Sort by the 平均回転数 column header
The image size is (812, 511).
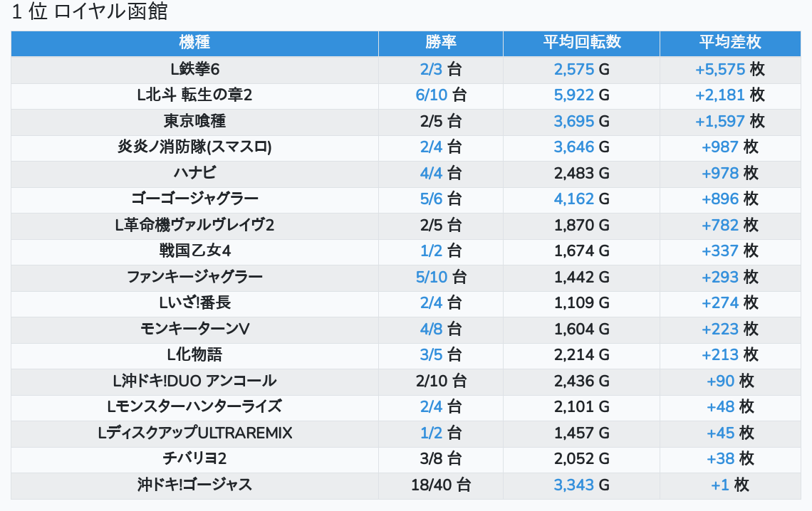(581, 43)
